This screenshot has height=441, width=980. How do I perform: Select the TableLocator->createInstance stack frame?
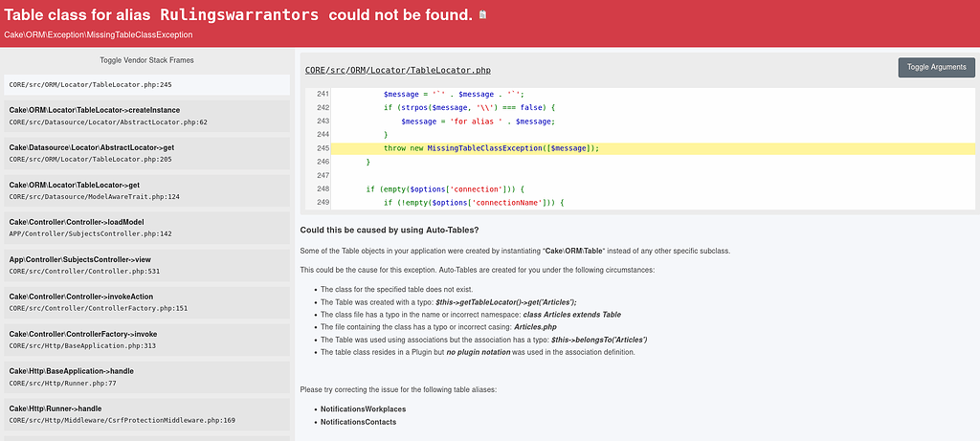(146, 116)
